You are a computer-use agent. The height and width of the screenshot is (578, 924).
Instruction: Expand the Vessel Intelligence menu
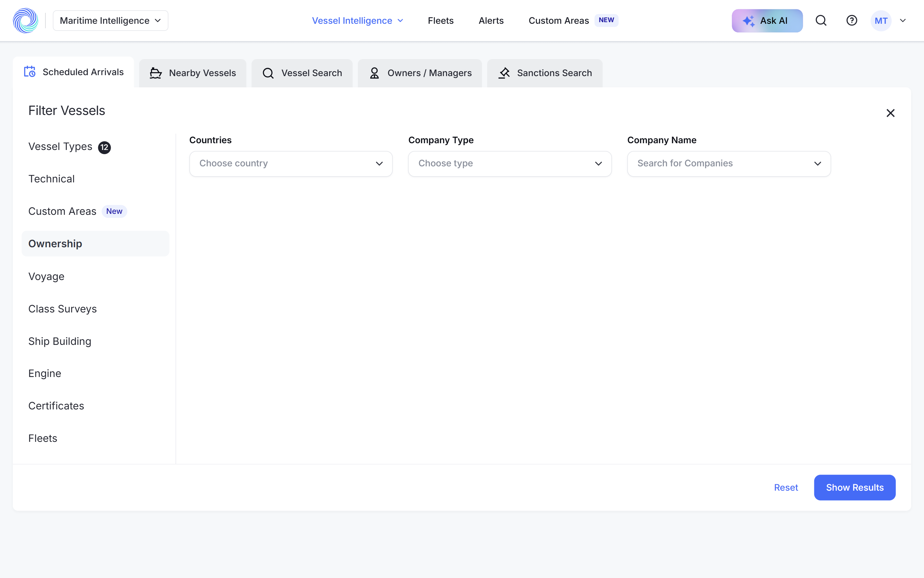[x=357, y=21]
